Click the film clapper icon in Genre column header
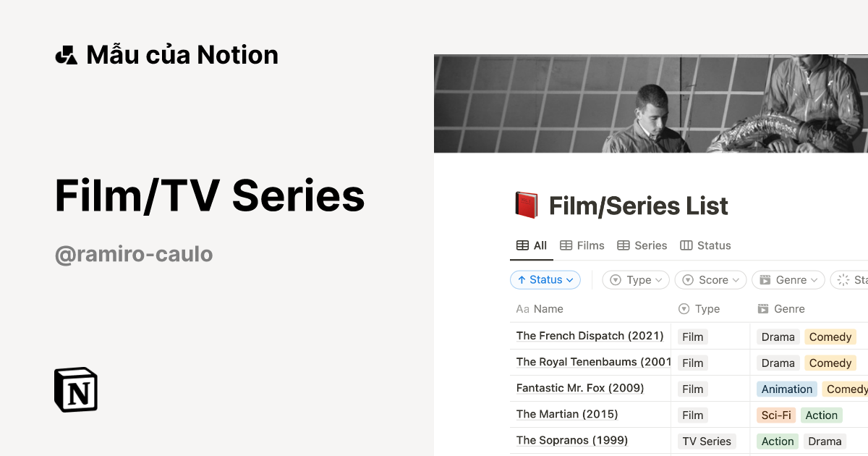868x456 pixels. coord(764,308)
